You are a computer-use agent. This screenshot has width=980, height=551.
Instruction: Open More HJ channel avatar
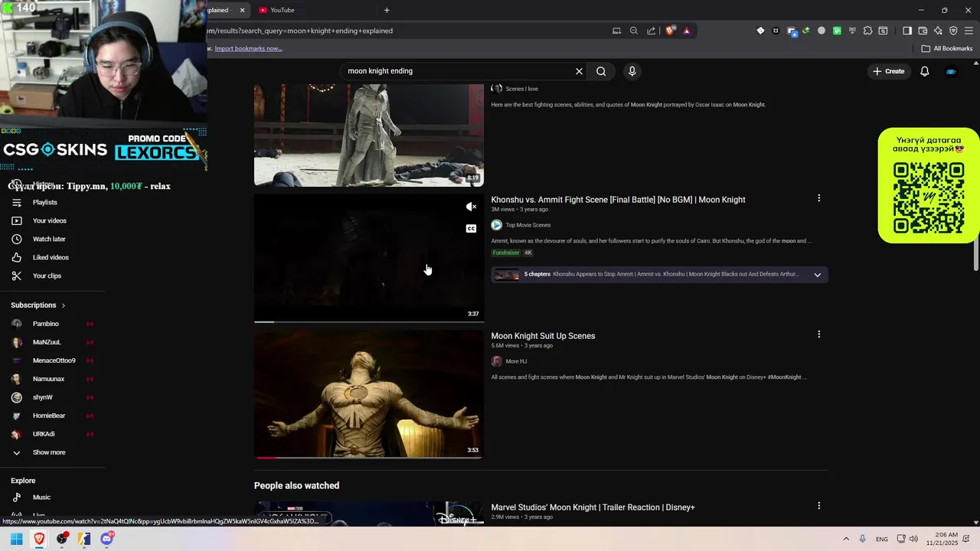click(x=496, y=361)
